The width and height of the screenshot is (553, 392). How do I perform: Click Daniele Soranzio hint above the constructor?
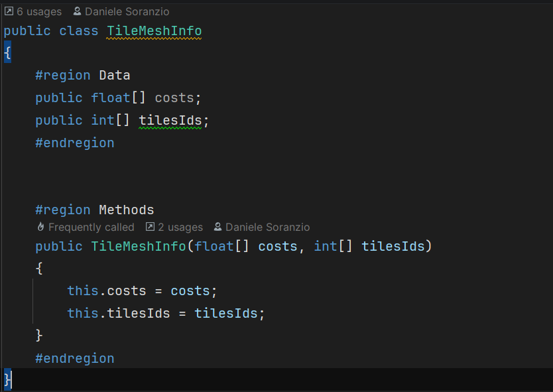[267, 228]
